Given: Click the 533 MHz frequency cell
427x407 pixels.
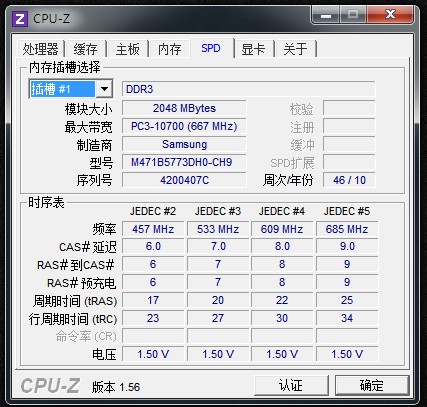Looking at the screenshot, I should tap(218, 229).
